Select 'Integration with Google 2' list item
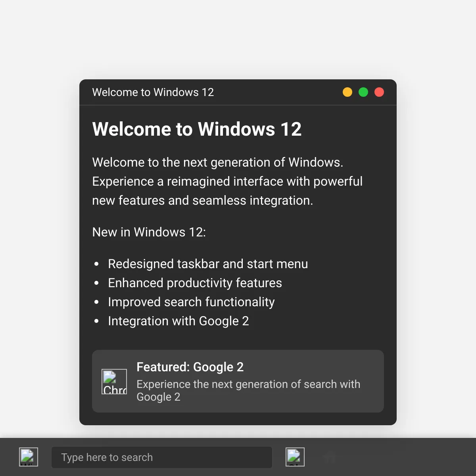This screenshot has width=476, height=476. [x=178, y=321]
